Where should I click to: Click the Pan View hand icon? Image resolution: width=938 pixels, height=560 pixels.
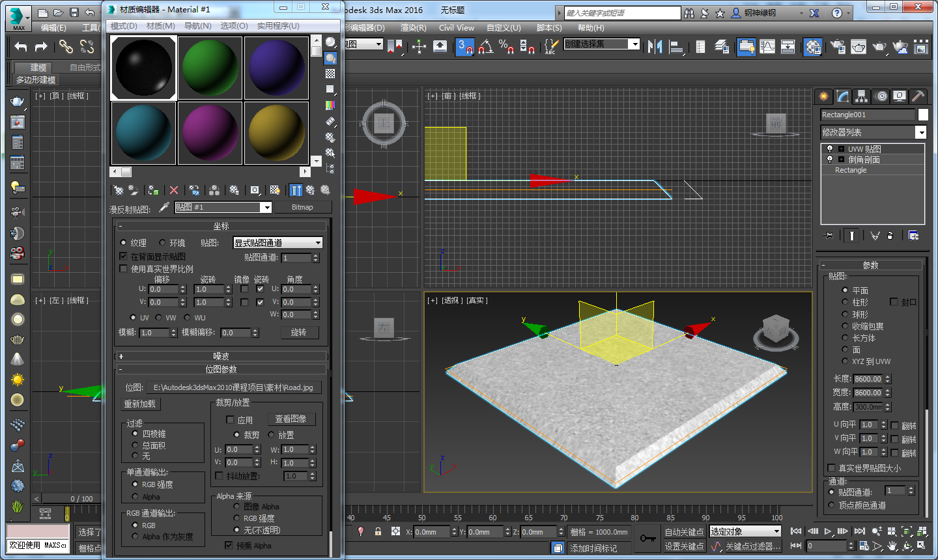click(892, 546)
